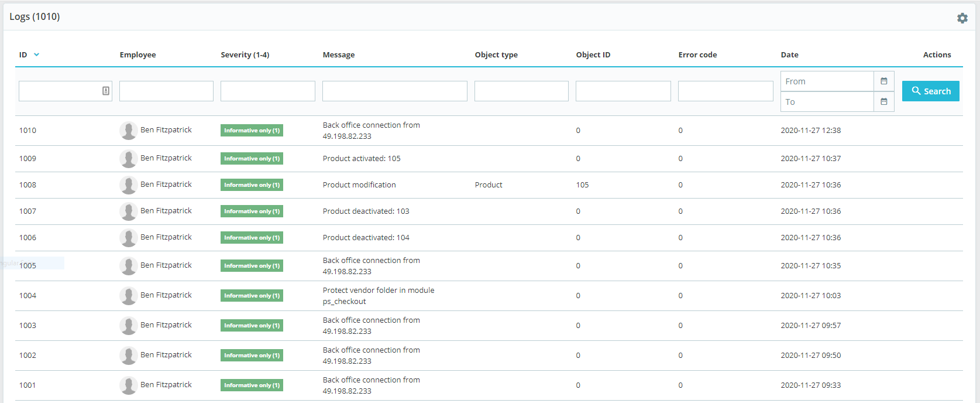
Task: Focus the ID filter input
Action: pos(66,91)
